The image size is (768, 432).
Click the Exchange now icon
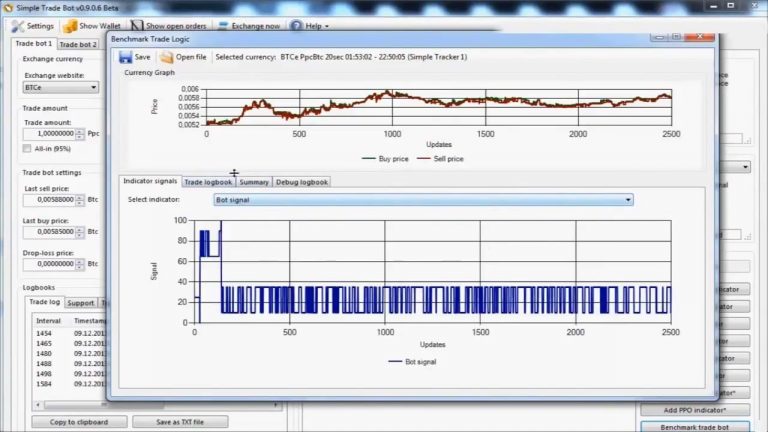223,26
